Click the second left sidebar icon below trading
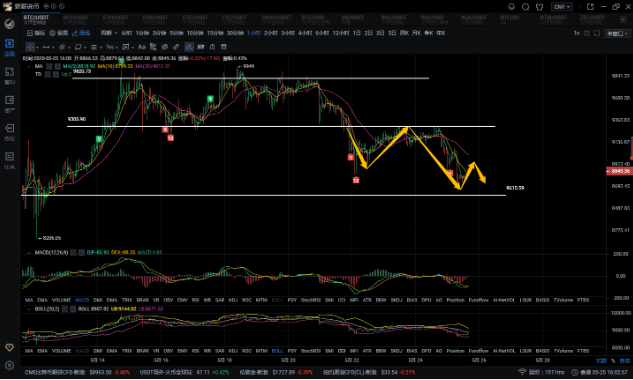This screenshot has width=633, height=380. pos(9,76)
